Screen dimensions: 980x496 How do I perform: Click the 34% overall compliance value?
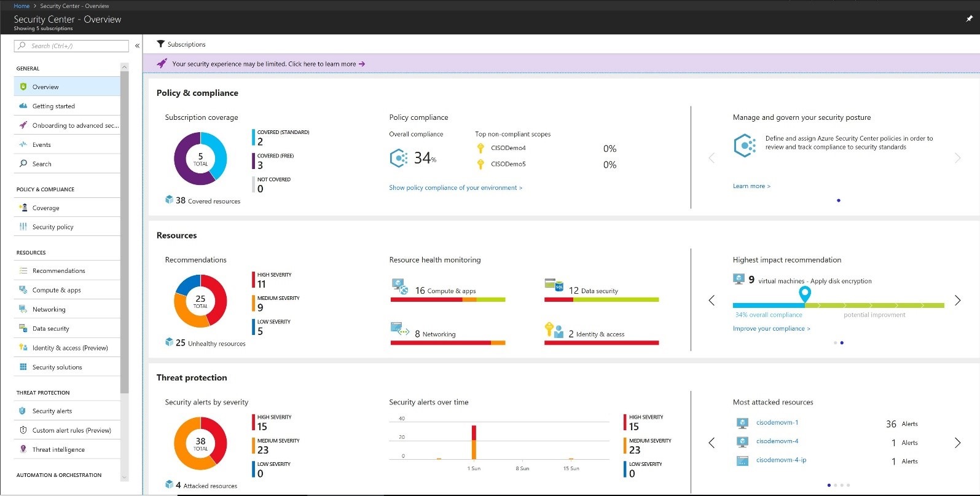(425, 159)
